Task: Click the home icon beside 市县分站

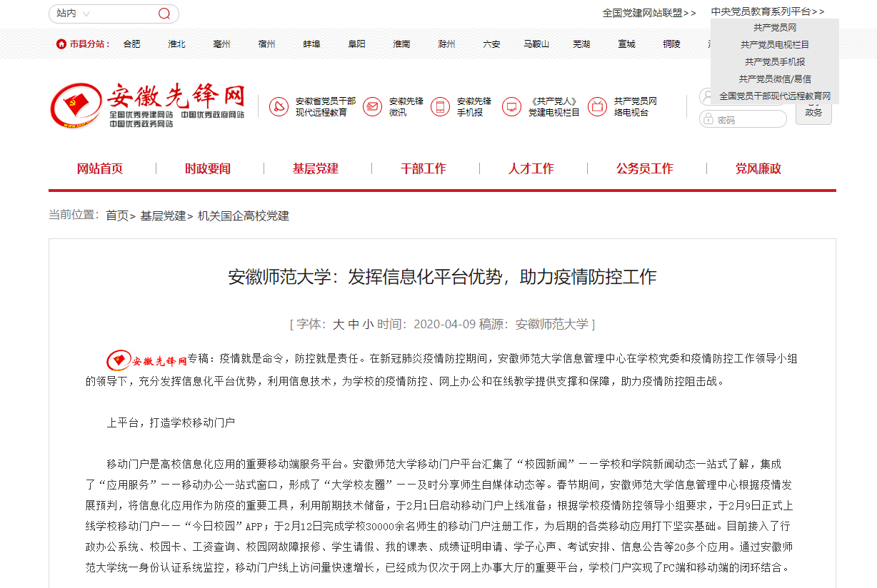Action: tap(61, 44)
